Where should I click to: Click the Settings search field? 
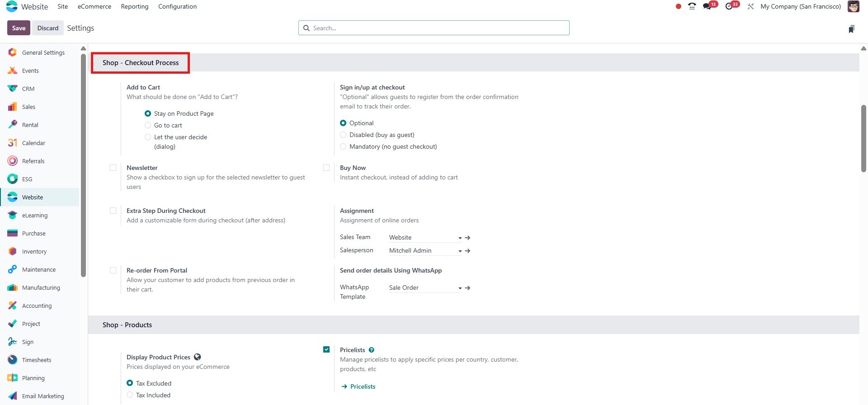[x=434, y=28]
